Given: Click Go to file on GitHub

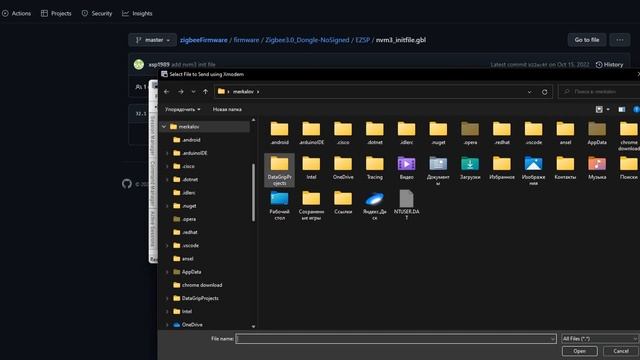Looking at the screenshot, I should click(x=587, y=40).
